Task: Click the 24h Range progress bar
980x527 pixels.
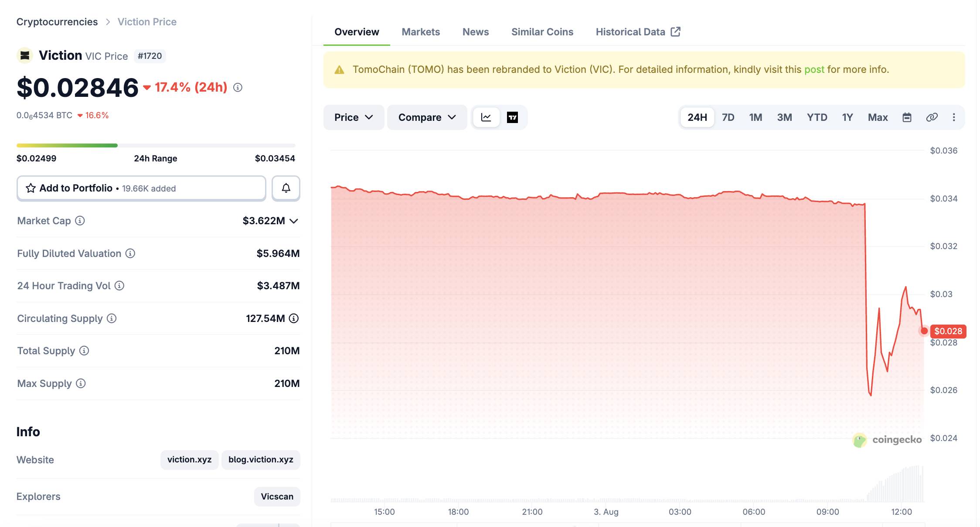Action: tap(156, 145)
